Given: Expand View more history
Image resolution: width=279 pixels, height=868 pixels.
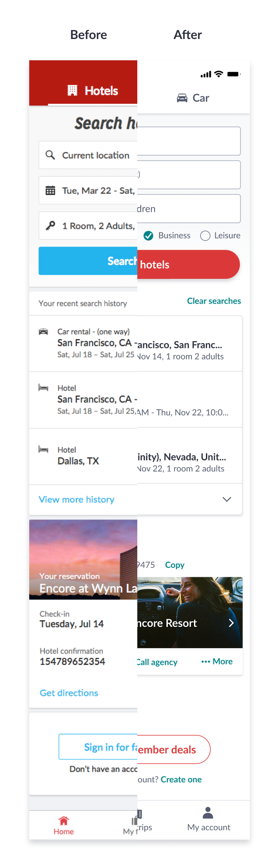Looking at the screenshot, I should point(77,500).
